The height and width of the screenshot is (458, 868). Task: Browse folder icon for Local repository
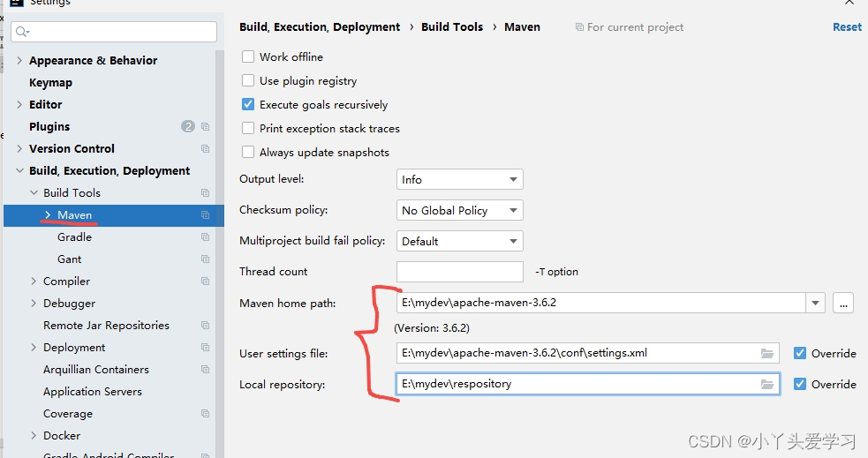pyautogui.click(x=767, y=385)
